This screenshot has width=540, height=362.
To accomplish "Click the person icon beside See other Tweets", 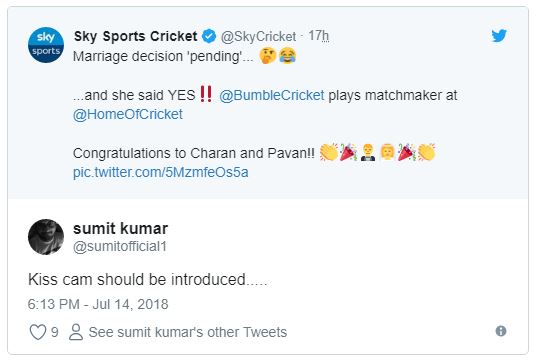I will pos(76,332).
